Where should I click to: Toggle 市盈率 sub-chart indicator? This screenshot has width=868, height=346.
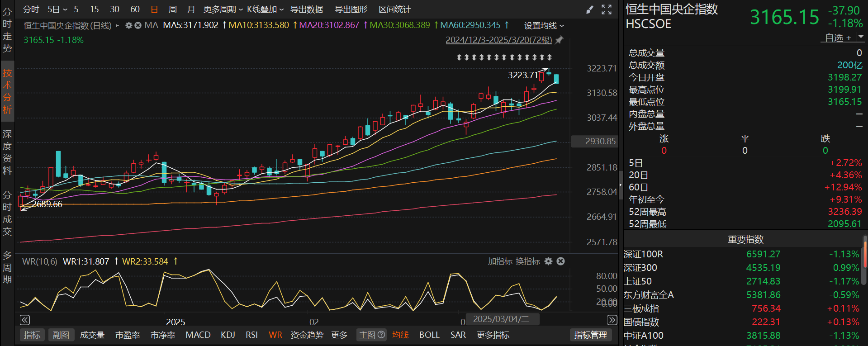[128, 335]
